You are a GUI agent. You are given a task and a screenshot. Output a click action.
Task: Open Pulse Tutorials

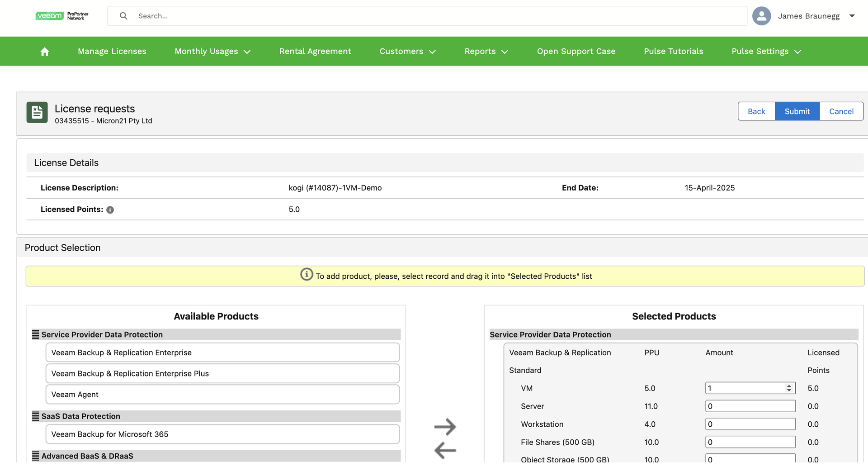pyautogui.click(x=674, y=52)
